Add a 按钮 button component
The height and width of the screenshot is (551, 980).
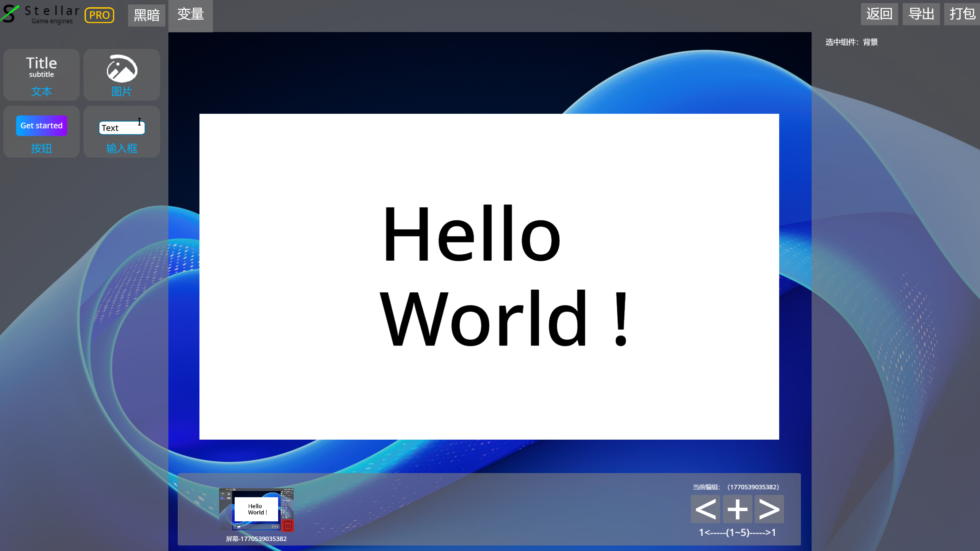pos(41,132)
